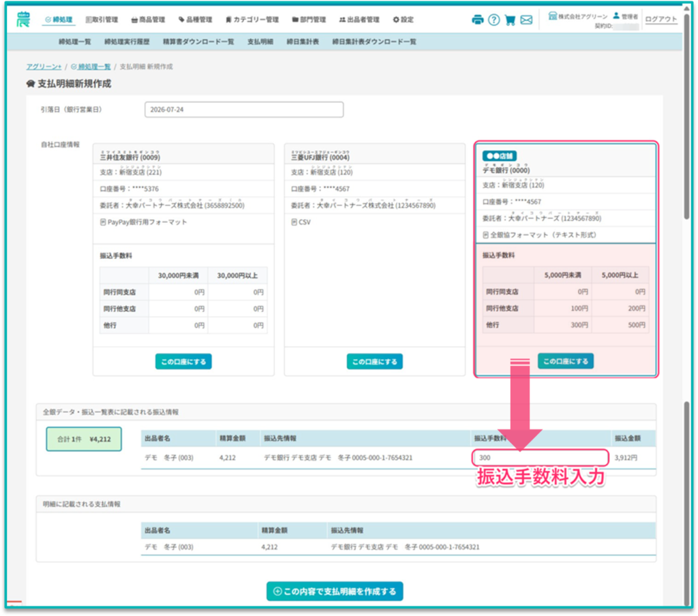Click the 三菱UFJ銀行 (0004) card title
This screenshot has height=616, width=698.
point(320,157)
